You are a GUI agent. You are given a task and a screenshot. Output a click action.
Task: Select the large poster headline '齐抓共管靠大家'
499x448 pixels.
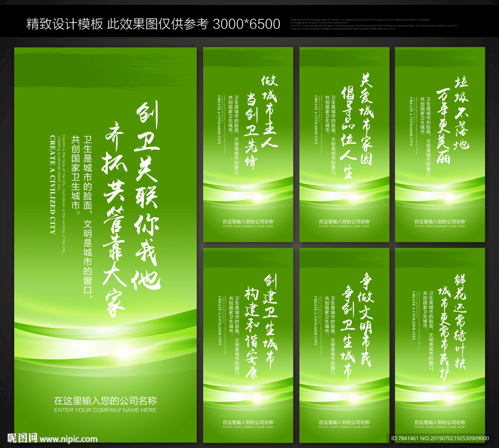pyautogui.click(x=114, y=220)
